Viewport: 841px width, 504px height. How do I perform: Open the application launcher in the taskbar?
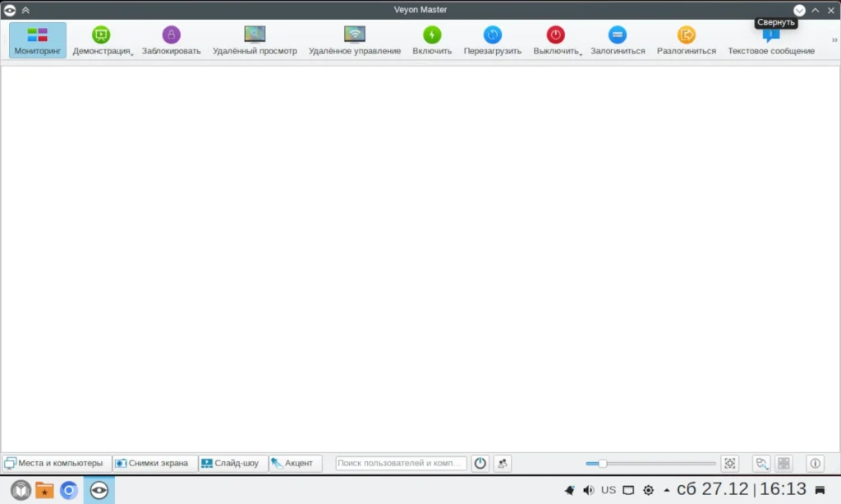(x=21, y=490)
